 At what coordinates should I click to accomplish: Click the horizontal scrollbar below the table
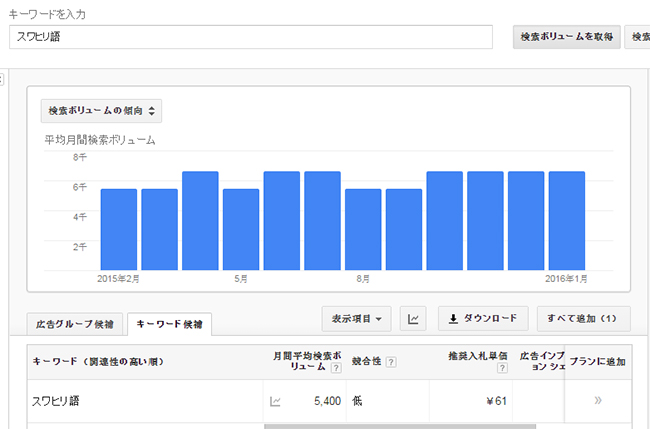400,427
